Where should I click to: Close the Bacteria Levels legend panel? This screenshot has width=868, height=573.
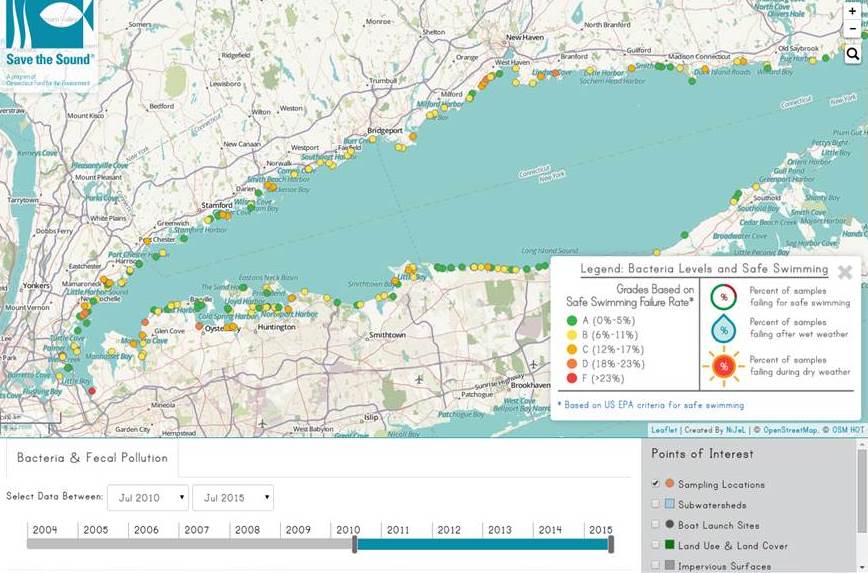click(x=844, y=271)
